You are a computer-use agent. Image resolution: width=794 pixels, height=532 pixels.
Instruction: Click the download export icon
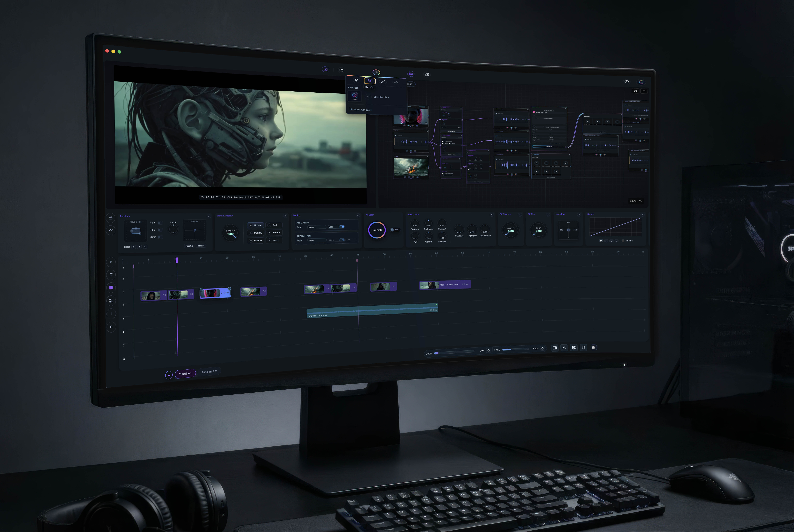click(564, 348)
